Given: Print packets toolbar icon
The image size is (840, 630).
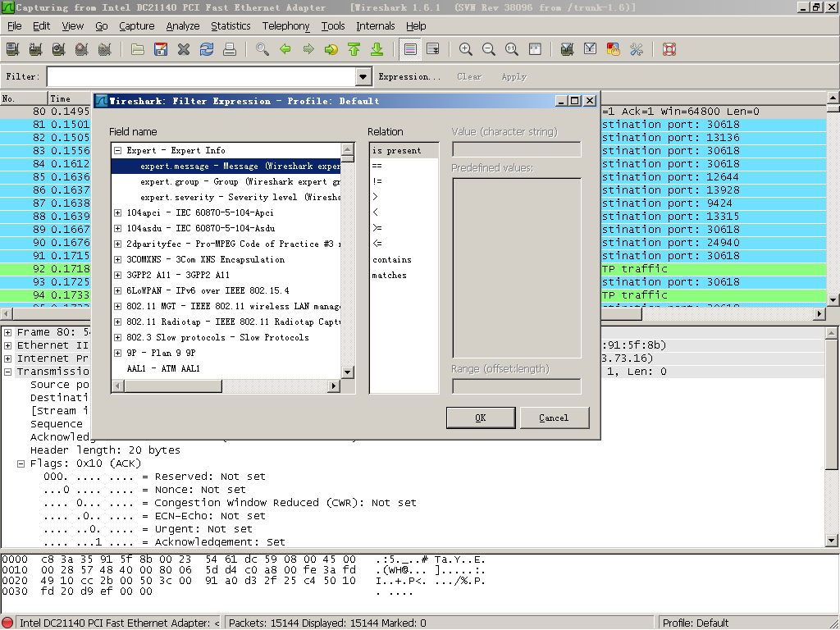Looking at the screenshot, I should [230, 49].
